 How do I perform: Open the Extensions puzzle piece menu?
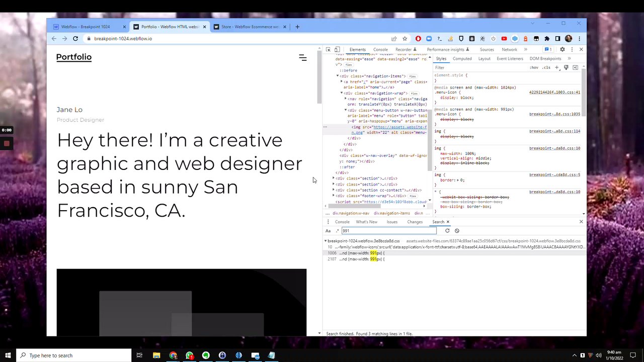(547, 39)
